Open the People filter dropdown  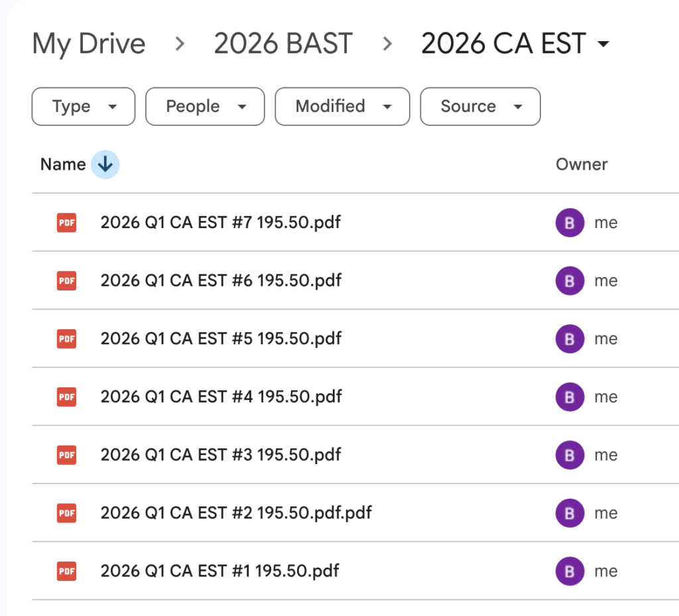(205, 107)
